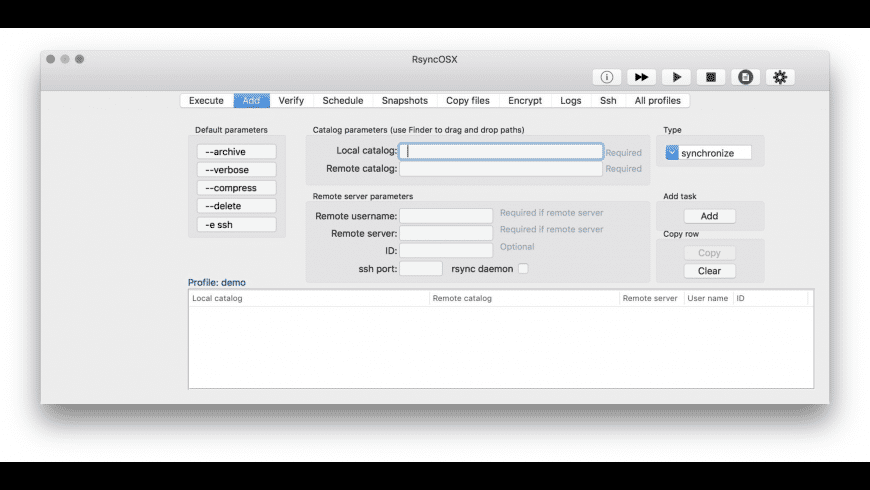
Task: Click the ID input field
Action: (446, 250)
